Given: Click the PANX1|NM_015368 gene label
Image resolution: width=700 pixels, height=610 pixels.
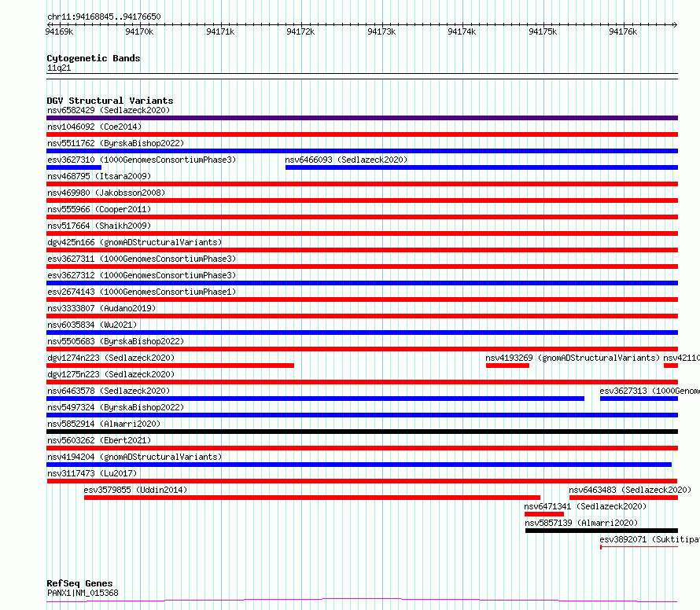Looking at the screenshot, I should tap(83, 593).
